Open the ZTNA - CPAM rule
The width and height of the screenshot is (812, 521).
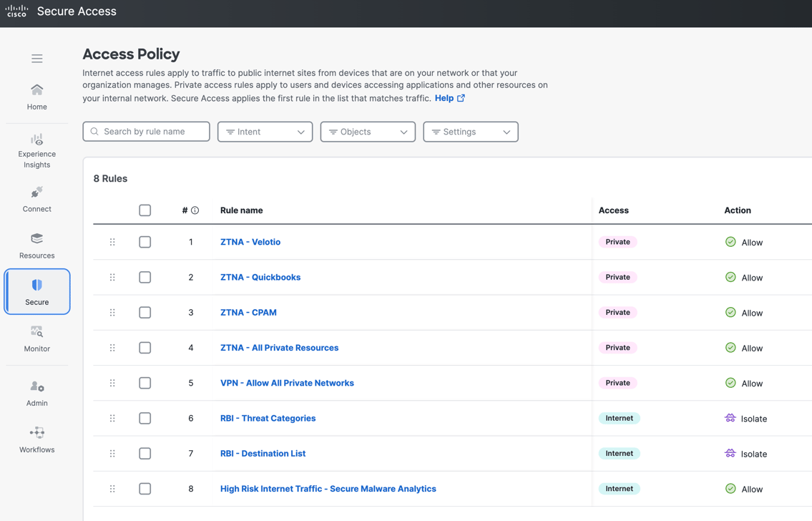(248, 312)
